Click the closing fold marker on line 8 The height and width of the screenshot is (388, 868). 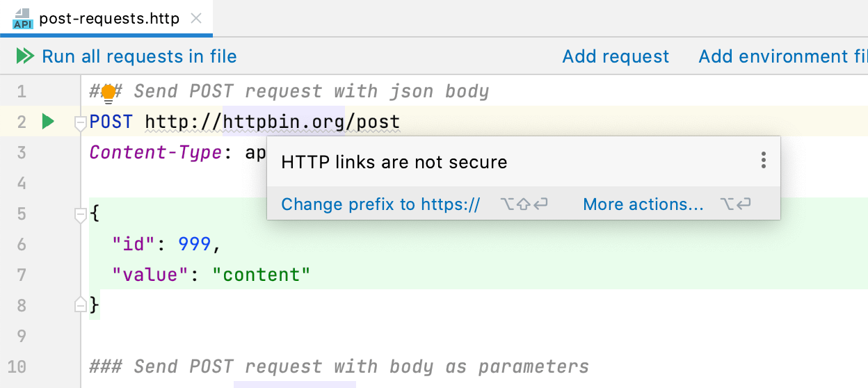(x=80, y=305)
